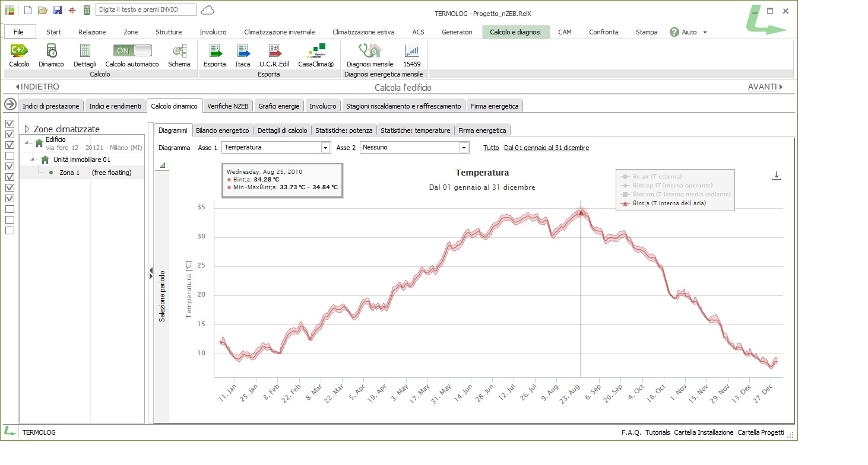
Task: Open the green calculator quick-access icon
Action: click(x=87, y=10)
